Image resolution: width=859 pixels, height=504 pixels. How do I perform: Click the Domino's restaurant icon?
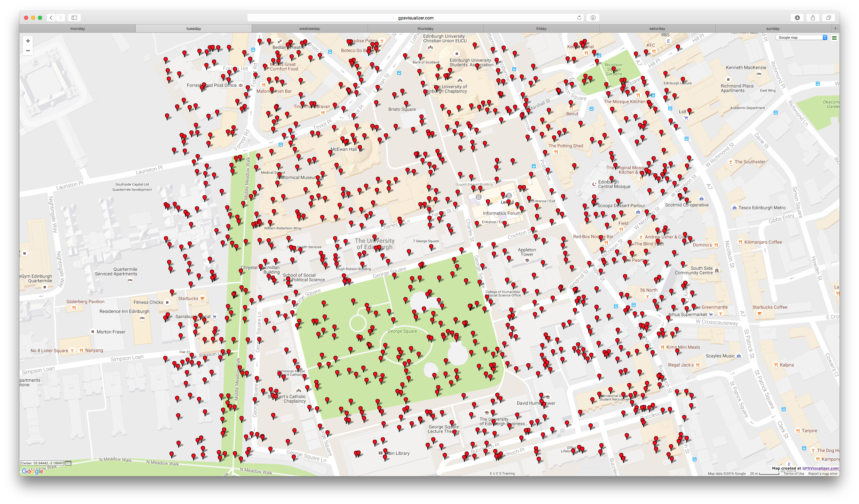pos(716,245)
